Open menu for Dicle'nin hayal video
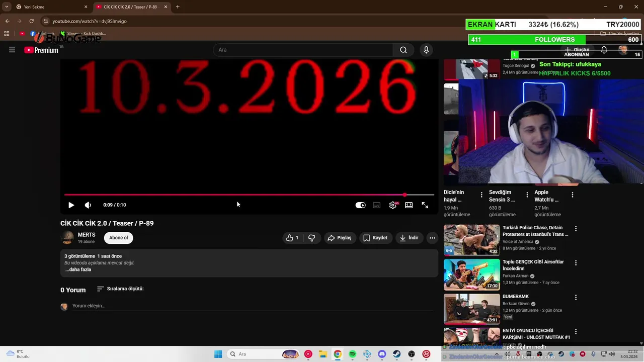The width and height of the screenshot is (644, 362). [481, 195]
